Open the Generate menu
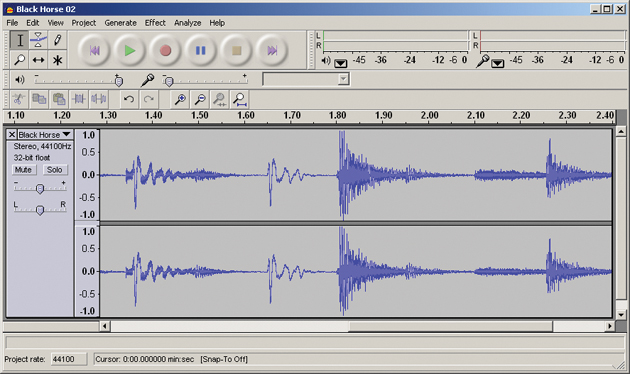630x374 pixels. (121, 23)
